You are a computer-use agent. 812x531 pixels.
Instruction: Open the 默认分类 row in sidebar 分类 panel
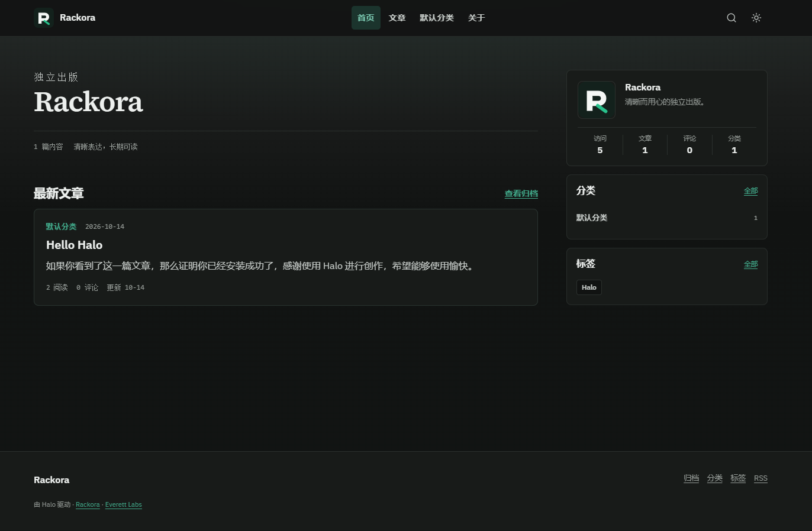(667, 218)
